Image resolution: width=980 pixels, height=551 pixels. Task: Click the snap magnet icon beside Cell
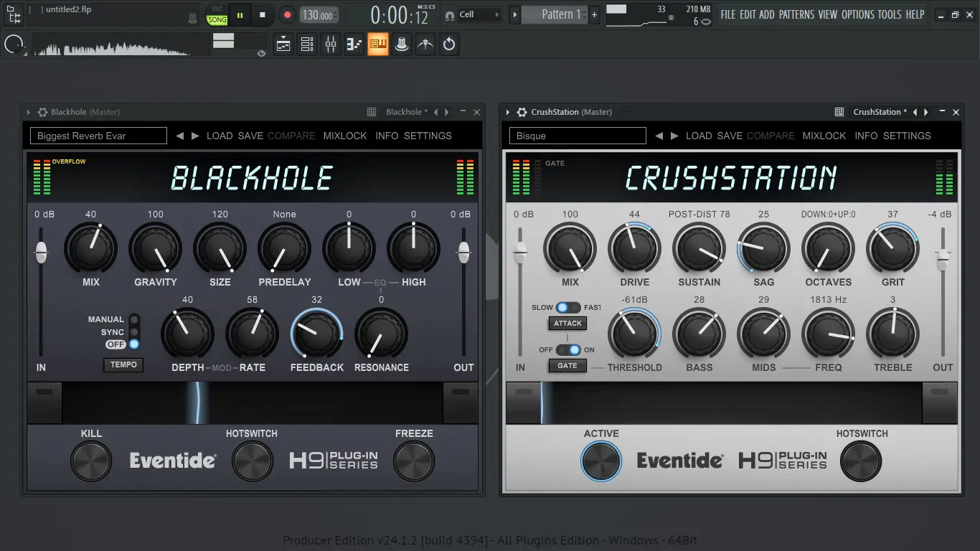point(450,15)
